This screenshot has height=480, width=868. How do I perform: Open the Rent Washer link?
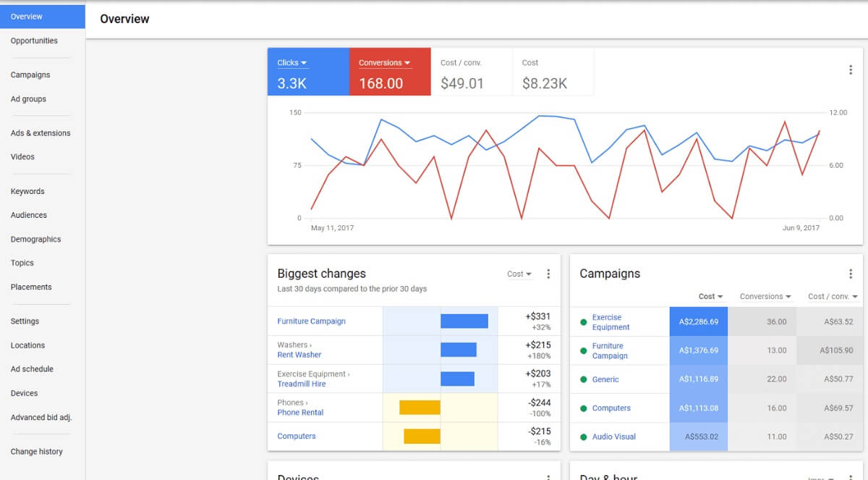click(299, 355)
